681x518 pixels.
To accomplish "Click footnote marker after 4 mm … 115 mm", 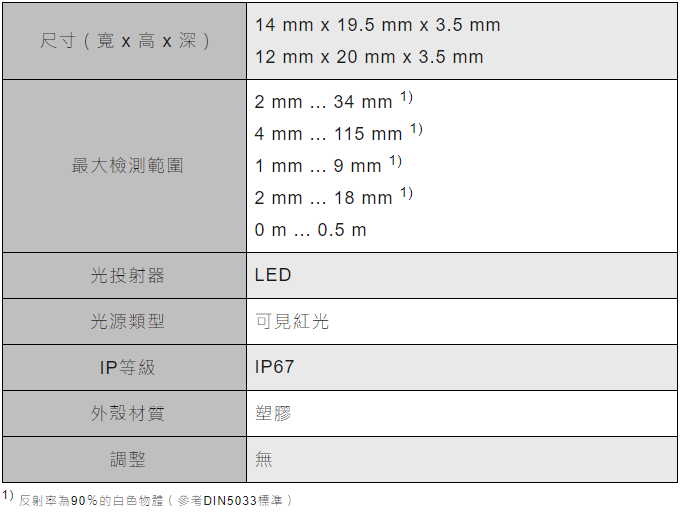I will (x=416, y=129).
